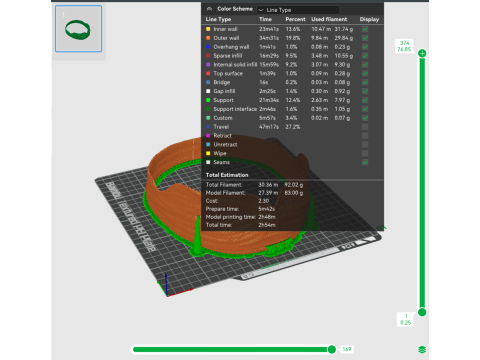Image resolution: width=480 pixels, height=360 pixels.
Task: Toggle display of Custom lines
Action: [x=365, y=118]
